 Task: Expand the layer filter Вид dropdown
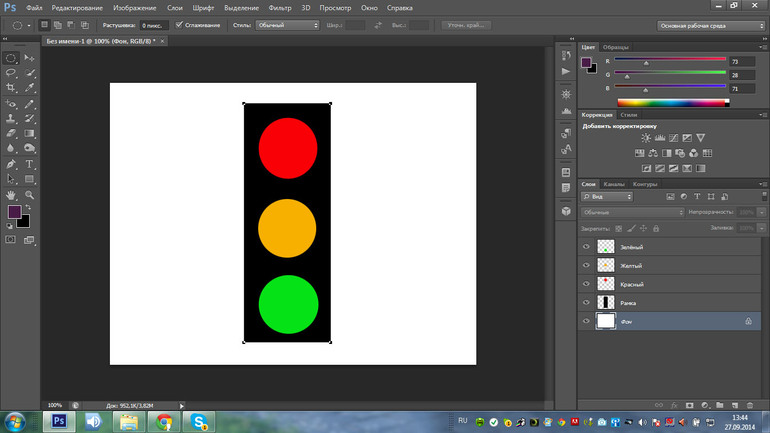pos(608,197)
